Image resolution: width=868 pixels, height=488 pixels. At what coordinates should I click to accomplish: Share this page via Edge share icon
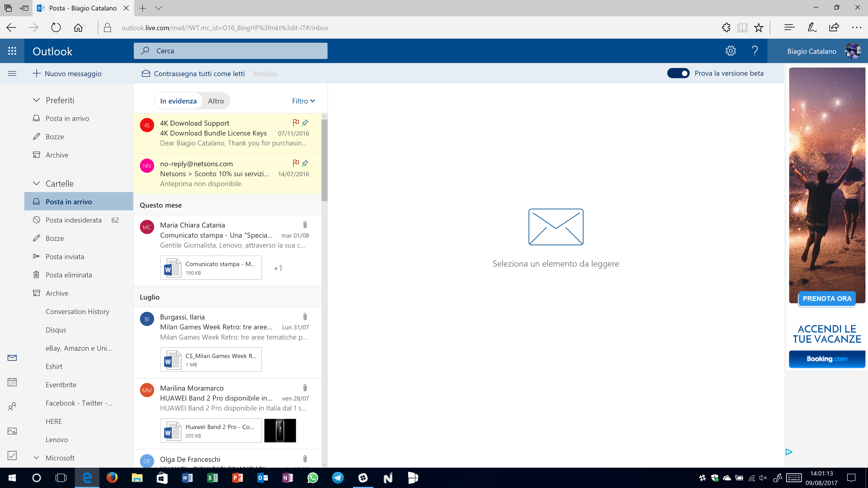834,28
